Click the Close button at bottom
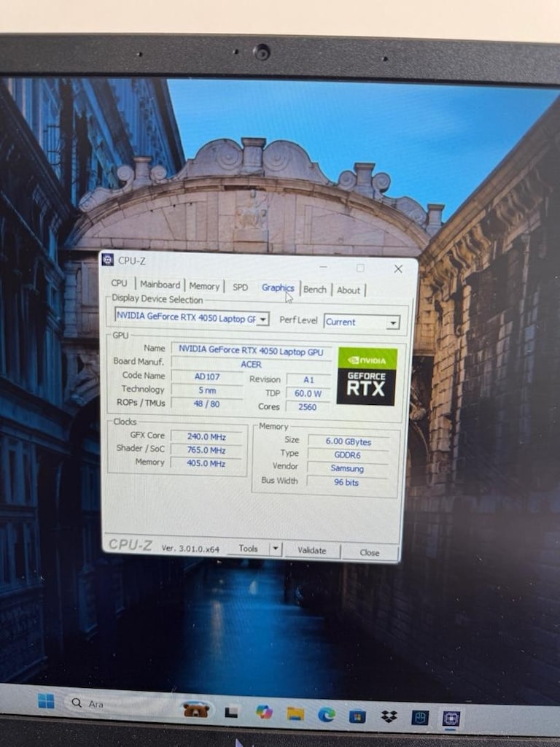560x747 pixels. pos(370,553)
